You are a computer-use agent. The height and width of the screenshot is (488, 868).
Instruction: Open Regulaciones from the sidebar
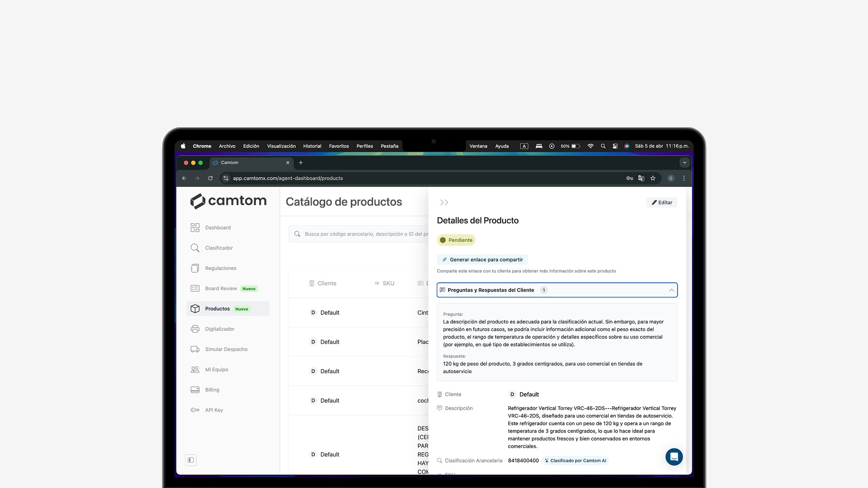point(220,268)
